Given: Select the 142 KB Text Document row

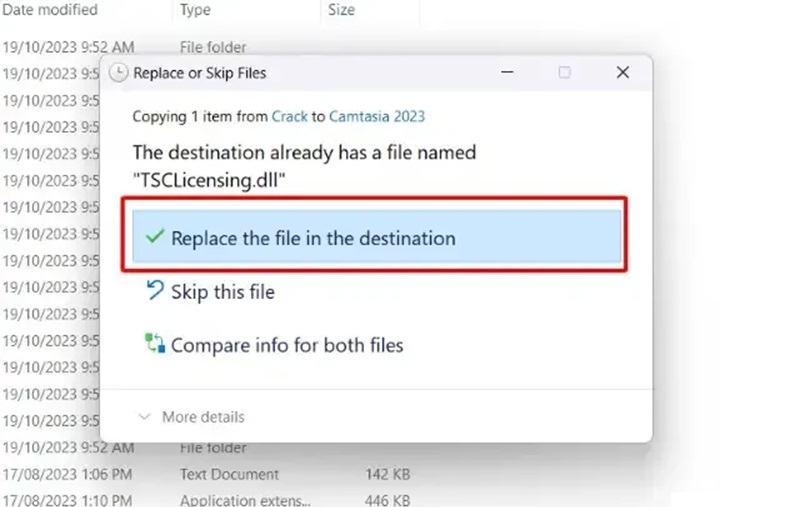Looking at the screenshot, I should [230, 474].
